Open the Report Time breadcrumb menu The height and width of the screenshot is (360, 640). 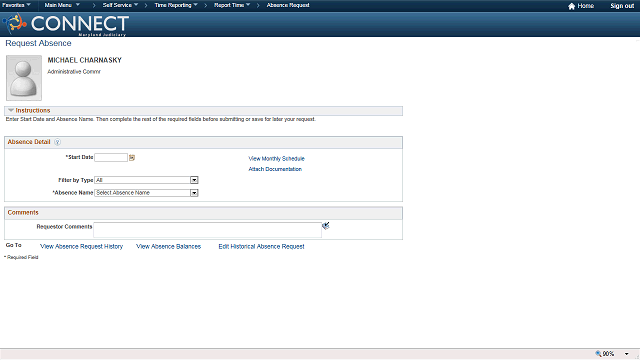pyautogui.click(x=232, y=5)
